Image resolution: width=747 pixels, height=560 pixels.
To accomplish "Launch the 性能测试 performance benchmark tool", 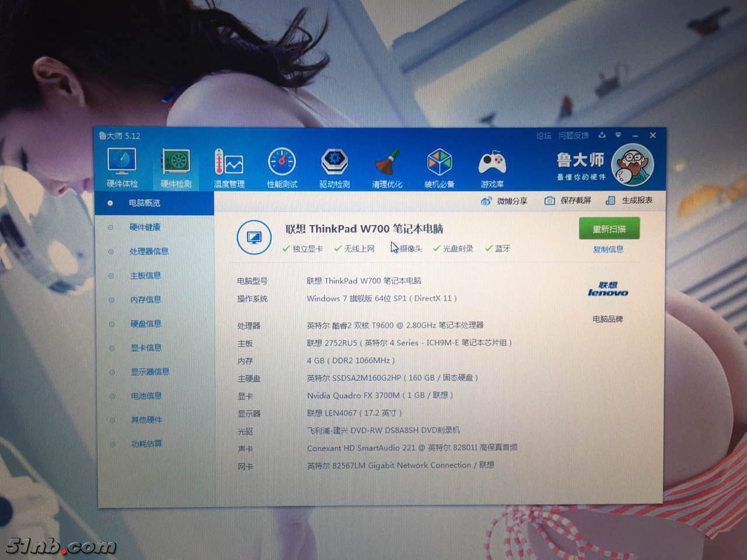I will (282, 166).
